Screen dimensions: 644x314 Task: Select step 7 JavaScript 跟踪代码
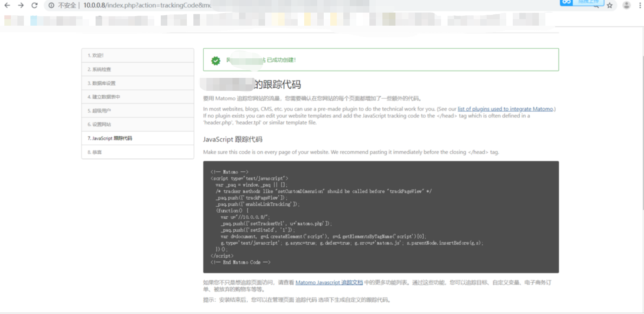137,138
